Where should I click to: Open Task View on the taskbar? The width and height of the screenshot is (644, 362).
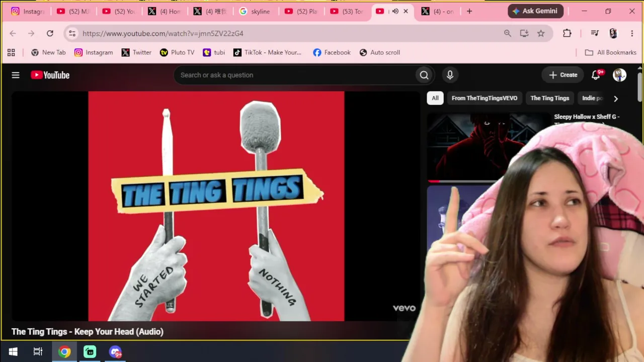tap(38, 352)
